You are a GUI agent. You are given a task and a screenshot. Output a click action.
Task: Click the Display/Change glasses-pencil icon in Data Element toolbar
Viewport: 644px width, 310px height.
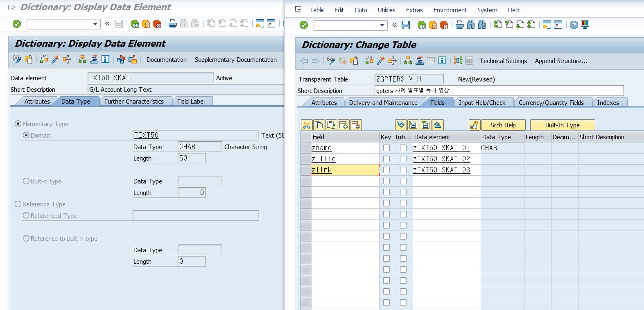point(17,60)
